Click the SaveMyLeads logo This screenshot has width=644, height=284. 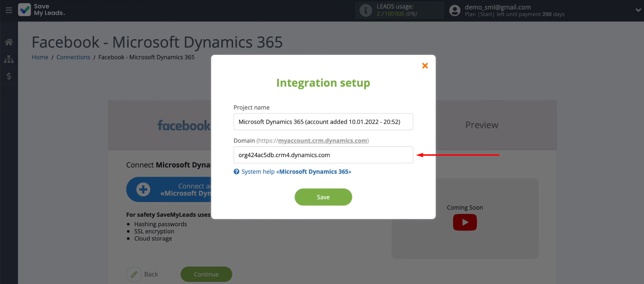[x=42, y=10]
